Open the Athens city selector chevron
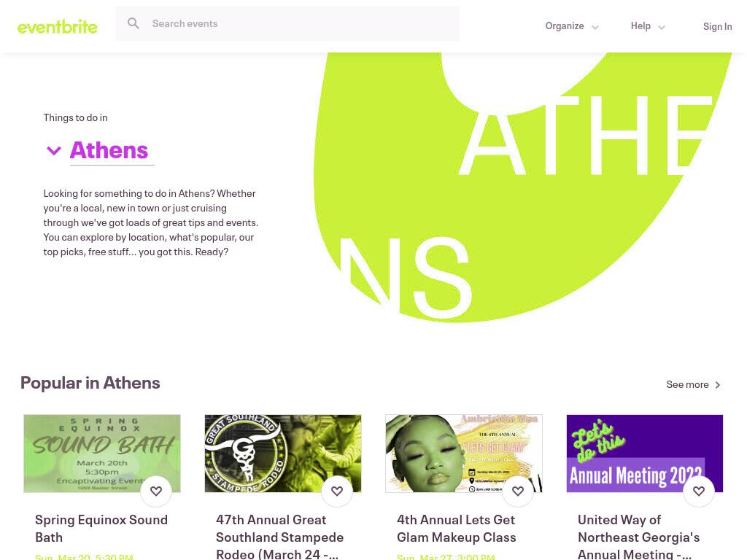The height and width of the screenshot is (560, 747). [x=54, y=151]
